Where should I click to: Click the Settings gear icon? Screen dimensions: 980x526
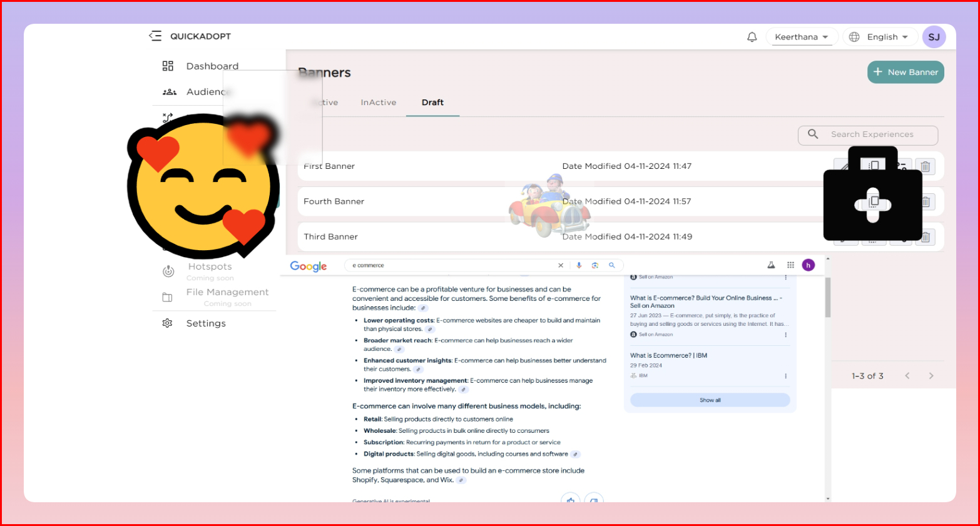[x=167, y=323]
